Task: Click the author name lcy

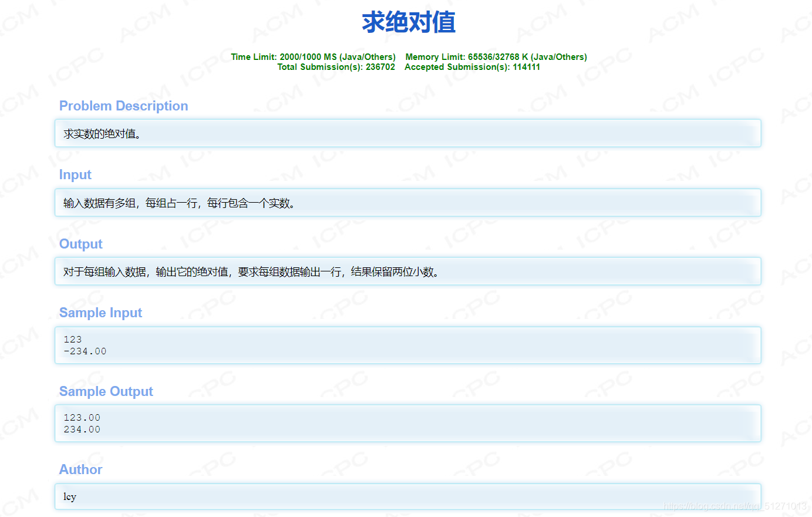Action: [x=70, y=497]
